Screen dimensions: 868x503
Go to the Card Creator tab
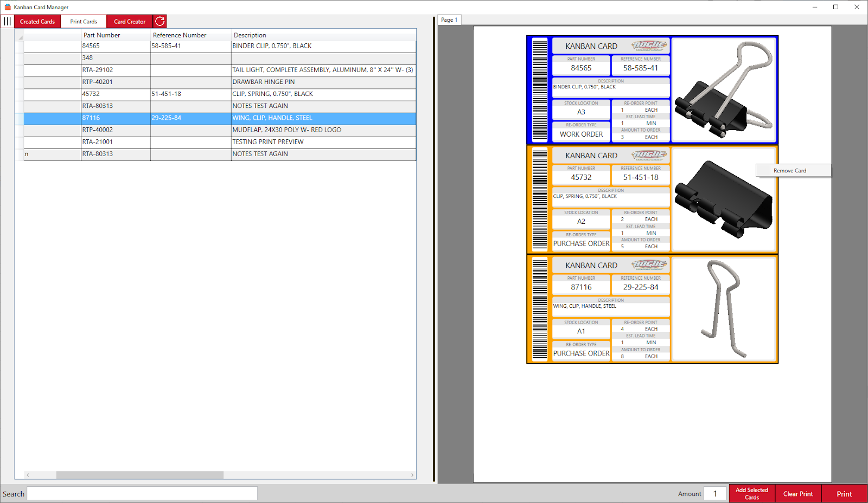click(130, 22)
